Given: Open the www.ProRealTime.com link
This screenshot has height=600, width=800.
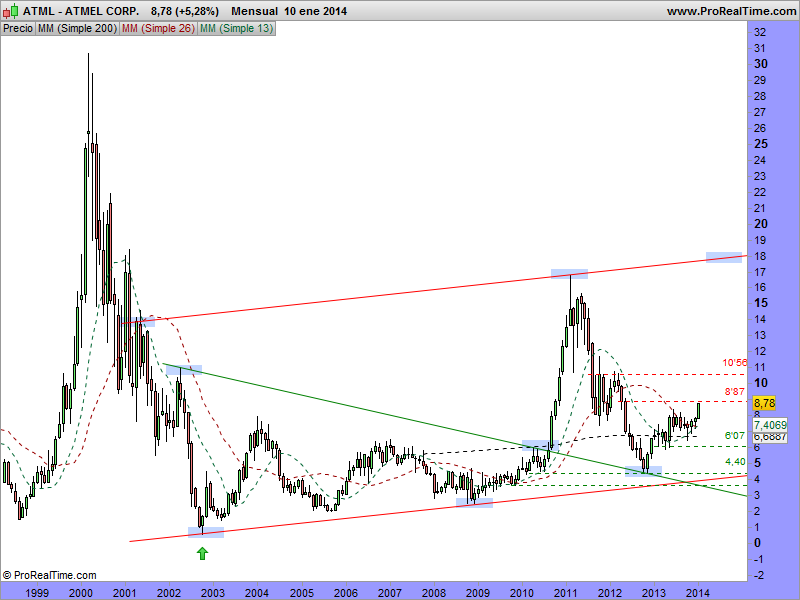Looking at the screenshot, I should point(731,11).
